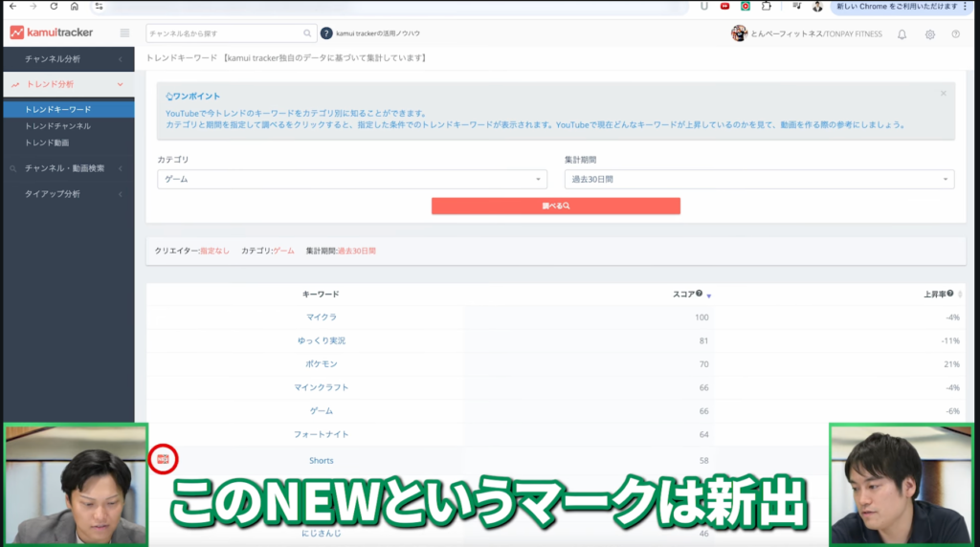The width and height of the screenshot is (980, 547).
Task: Expand チャンネル・動画検索 sidebar section
Action: (x=69, y=168)
